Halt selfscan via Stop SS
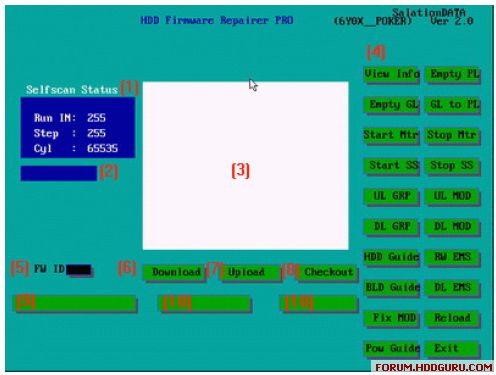The height and width of the screenshot is (375, 496). coord(452,166)
